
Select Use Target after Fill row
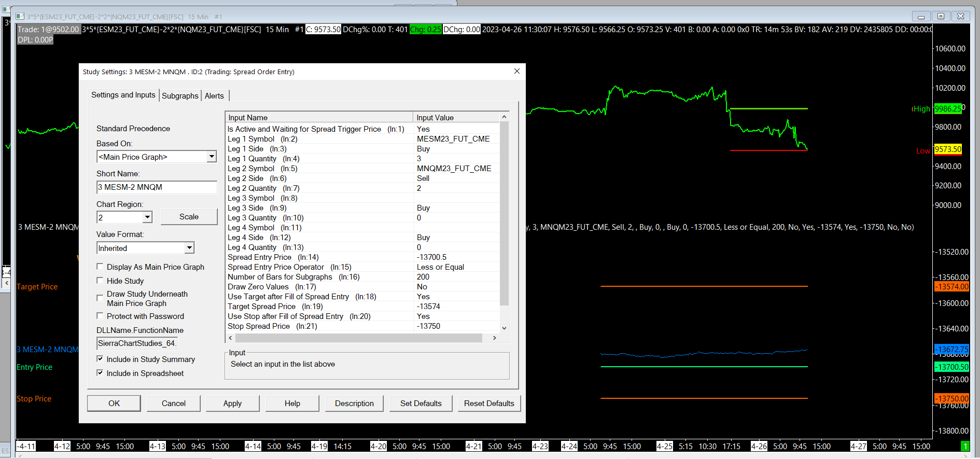point(363,297)
